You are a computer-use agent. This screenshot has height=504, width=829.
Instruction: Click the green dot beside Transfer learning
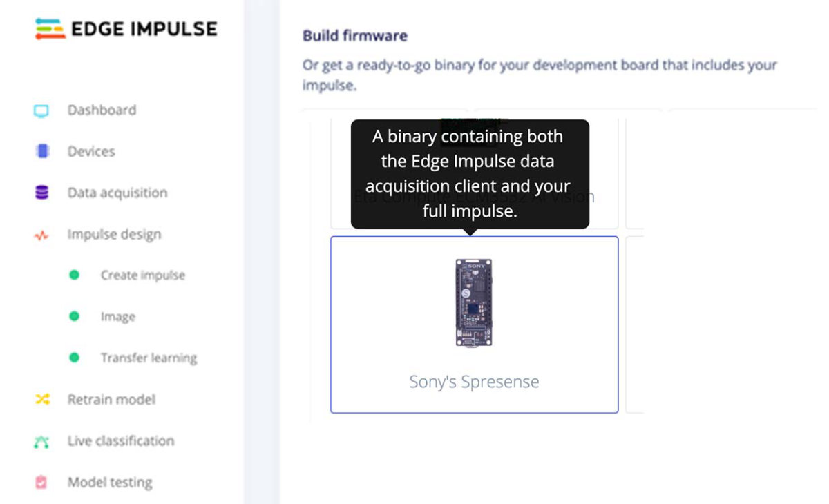[75, 358]
